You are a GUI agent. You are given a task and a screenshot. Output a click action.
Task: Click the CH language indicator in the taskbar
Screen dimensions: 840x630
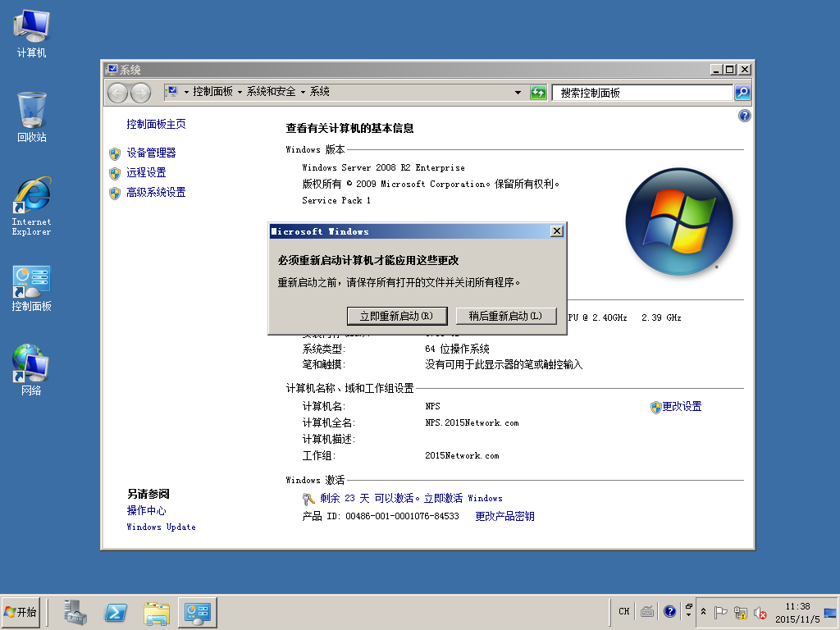[x=623, y=611]
